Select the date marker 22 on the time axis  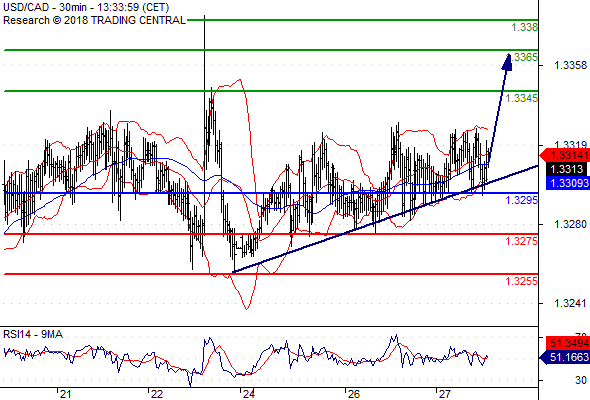pos(157,394)
